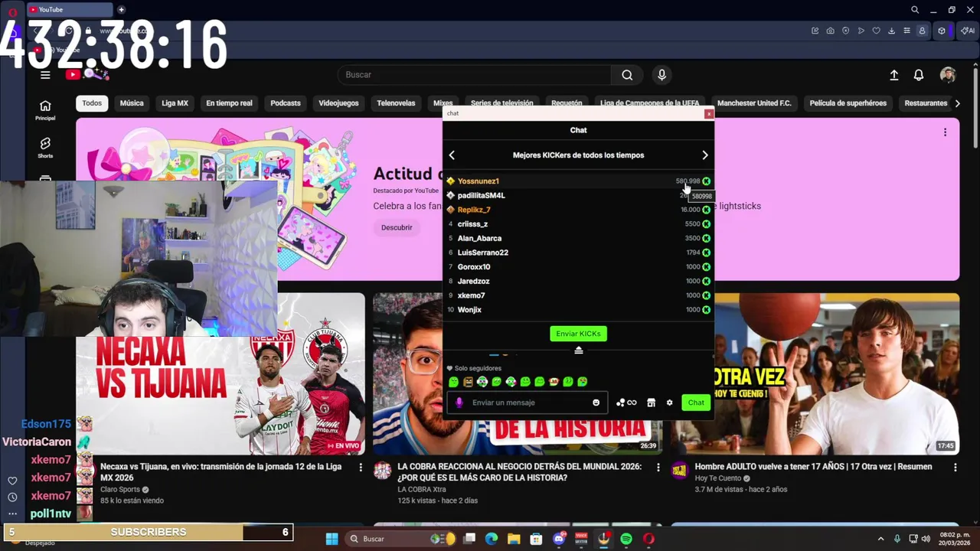Open Necaxa vs Tijuana video thumbnail
Image resolution: width=980 pixels, height=551 pixels.
coord(220,373)
